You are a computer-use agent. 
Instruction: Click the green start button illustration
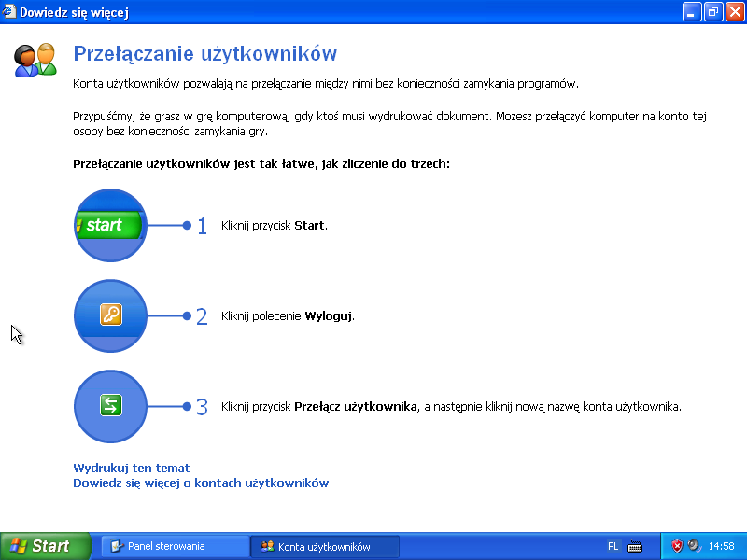coord(110,226)
